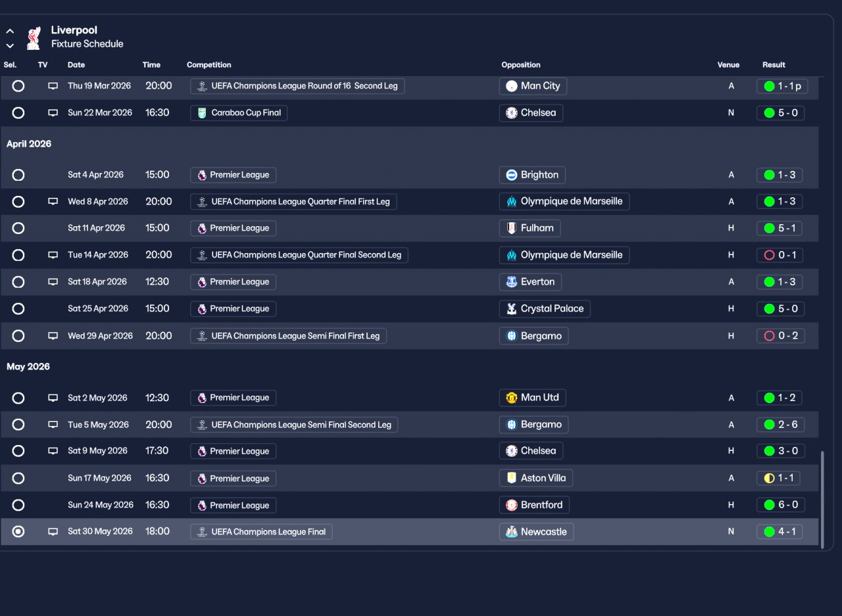This screenshot has height=616, width=842.
Task: View the 4 - 1 result against Newcastle
Action: tap(780, 532)
